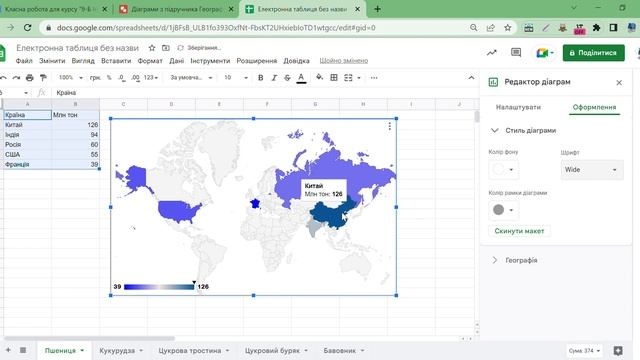Open the text color picker
This screenshot has height=360, width=640.
point(301,78)
